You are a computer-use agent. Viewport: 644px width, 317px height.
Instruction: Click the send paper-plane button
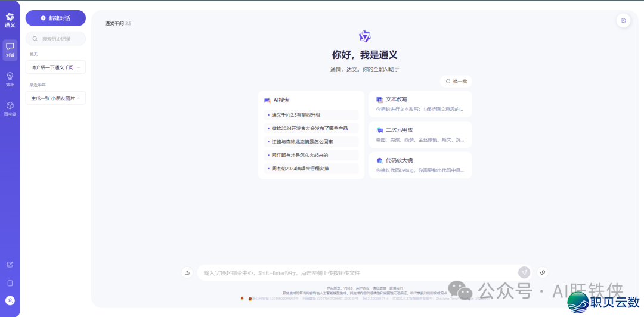click(x=524, y=272)
